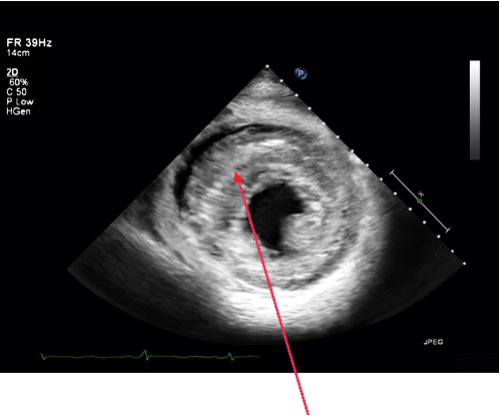Click the 'C 50' compression value
Screen dimensions: 500x417
pos(17,92)
